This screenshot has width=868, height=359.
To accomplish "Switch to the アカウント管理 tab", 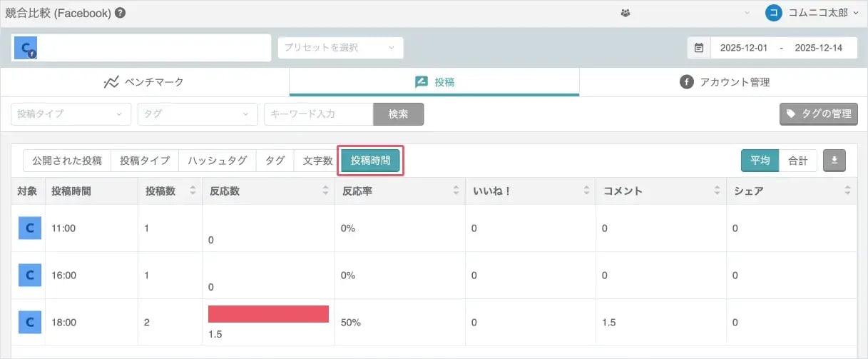I will (x=724, y=82).
